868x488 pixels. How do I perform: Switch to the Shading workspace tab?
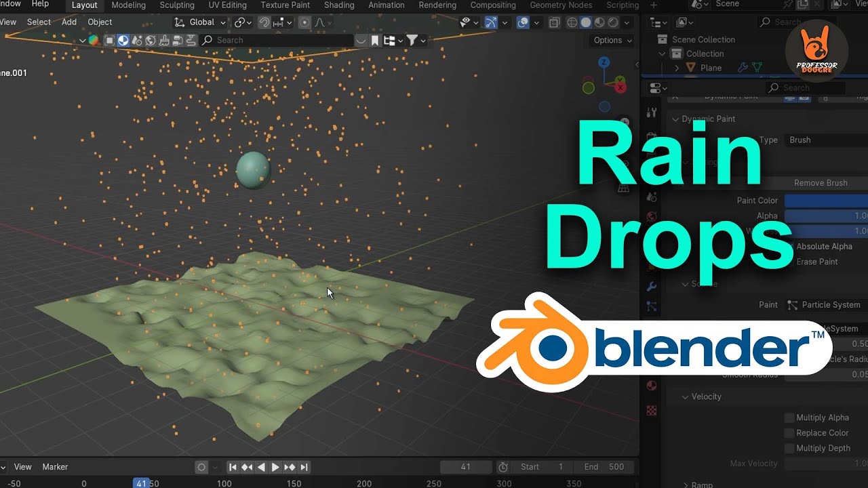pos(339,5)
